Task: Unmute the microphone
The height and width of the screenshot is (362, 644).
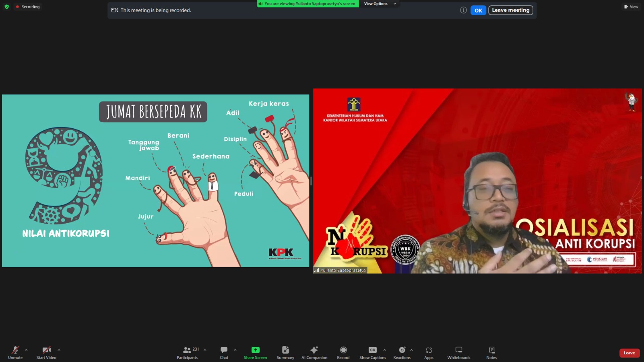Action: [x=15, y=352]
